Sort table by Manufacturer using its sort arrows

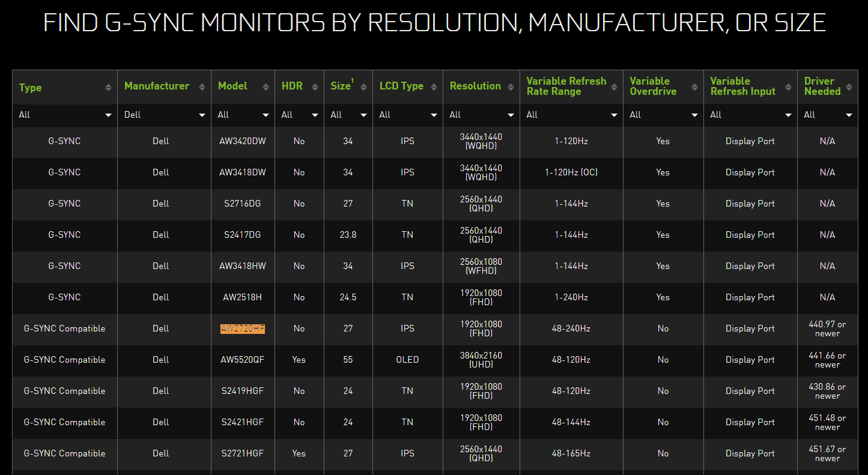coord(202,88)
